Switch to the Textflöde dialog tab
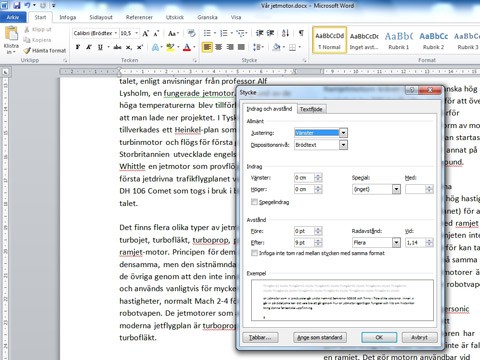The image size is (480, 360). click(311, 109)
